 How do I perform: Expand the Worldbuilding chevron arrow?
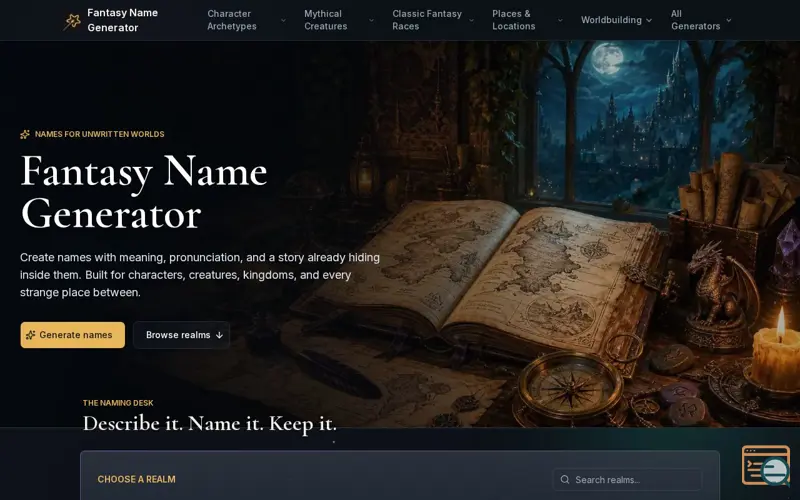(x=649, y=20)
